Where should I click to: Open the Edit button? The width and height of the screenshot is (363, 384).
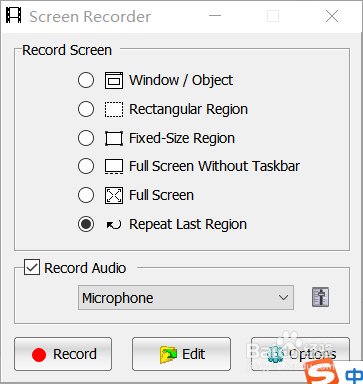pyautogui.click(x=181, y=354)
